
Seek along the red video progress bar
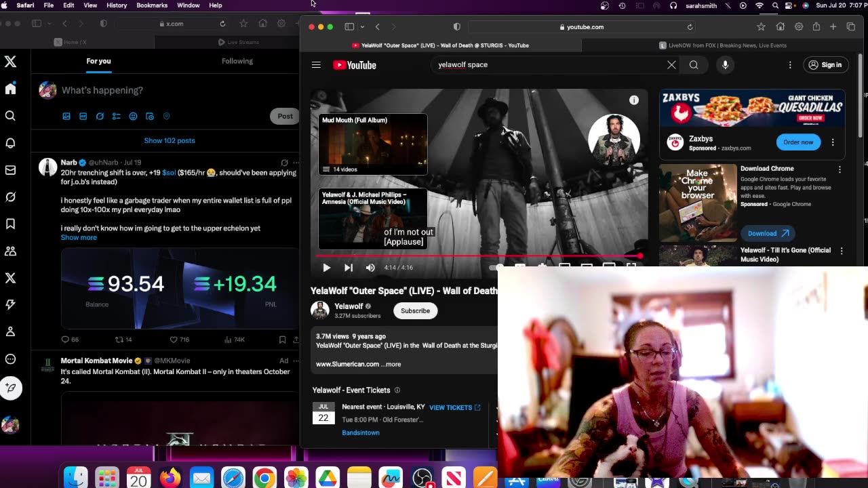(479, 256)
